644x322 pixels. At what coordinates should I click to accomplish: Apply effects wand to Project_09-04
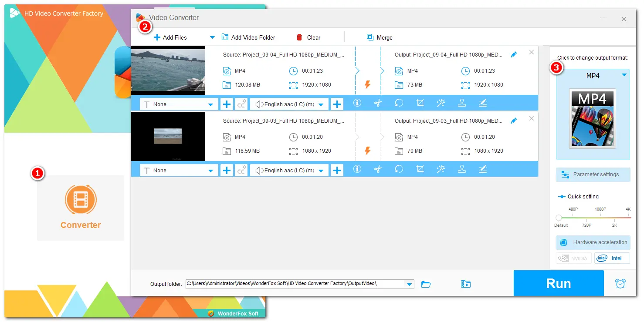(441, 103)
